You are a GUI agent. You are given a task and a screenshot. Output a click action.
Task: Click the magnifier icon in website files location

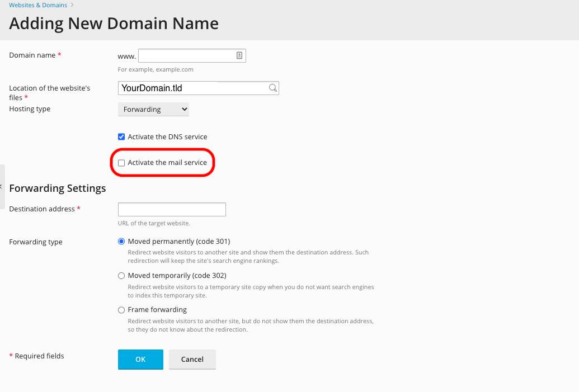(272, 88)
